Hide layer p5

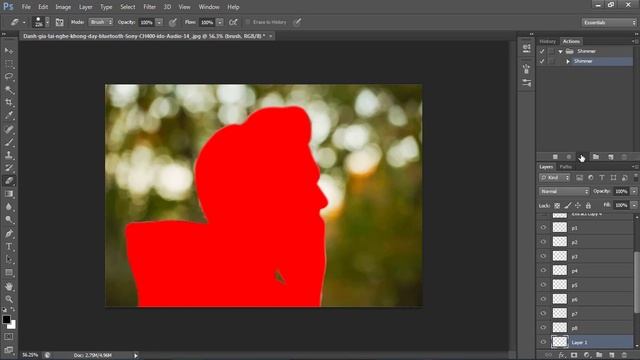click(543, 284)
